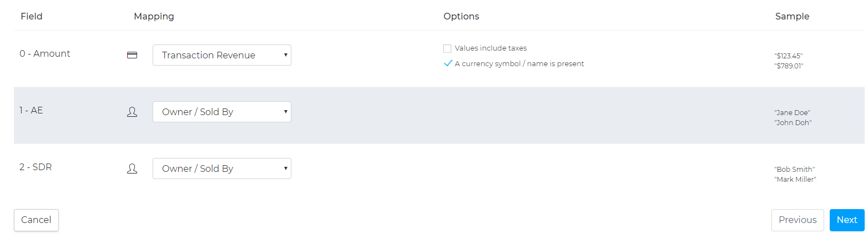Click the person icon in AE row
868x238 pixels.
(x=132, y=112)
